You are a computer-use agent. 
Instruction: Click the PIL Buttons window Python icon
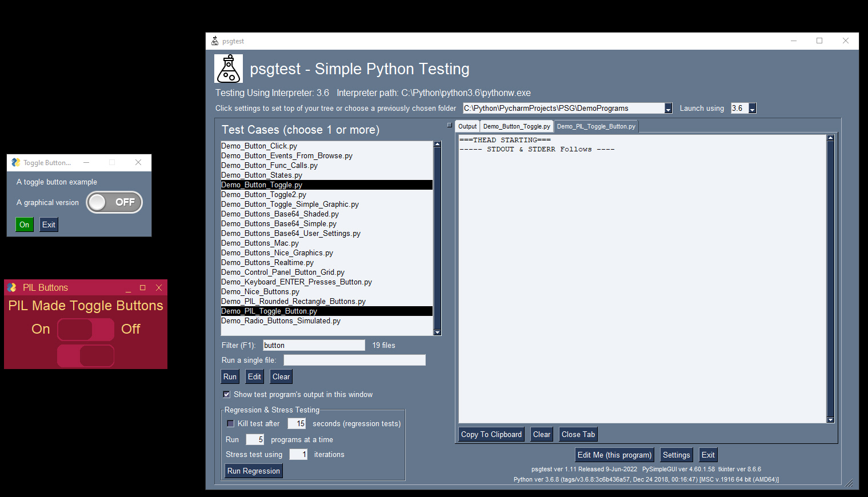[x=12, y=288]
